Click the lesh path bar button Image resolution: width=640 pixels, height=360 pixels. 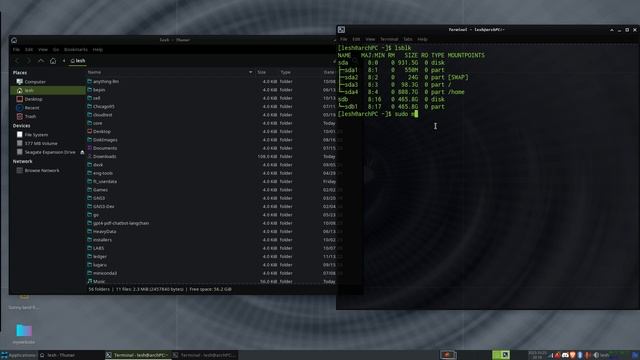tap(78, 60)
